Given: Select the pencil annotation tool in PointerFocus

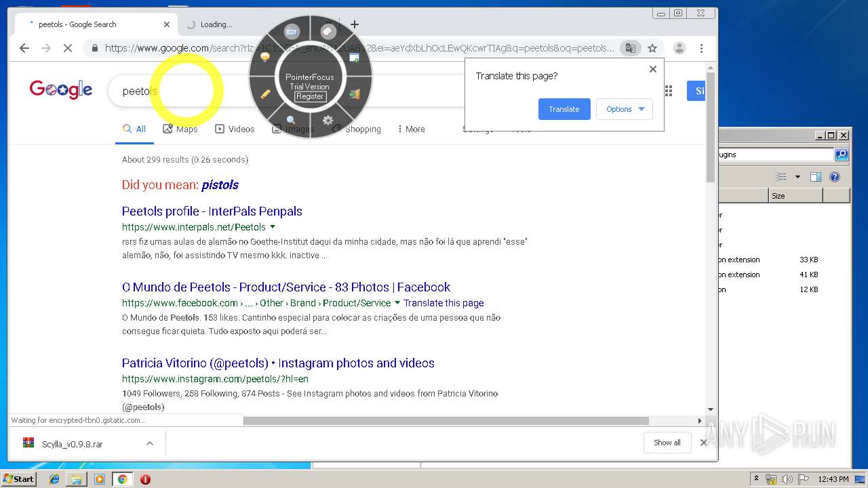Looking at the screenshot, I should point(266,94).
